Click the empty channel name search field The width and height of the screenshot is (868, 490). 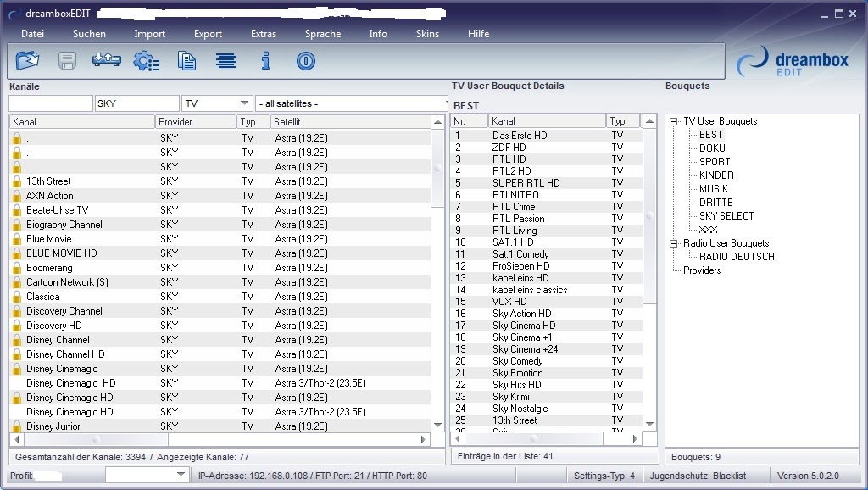50,103
